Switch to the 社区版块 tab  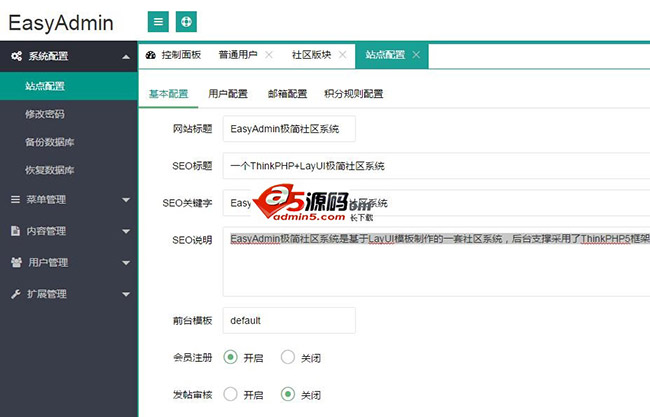(x=311, y=55)
